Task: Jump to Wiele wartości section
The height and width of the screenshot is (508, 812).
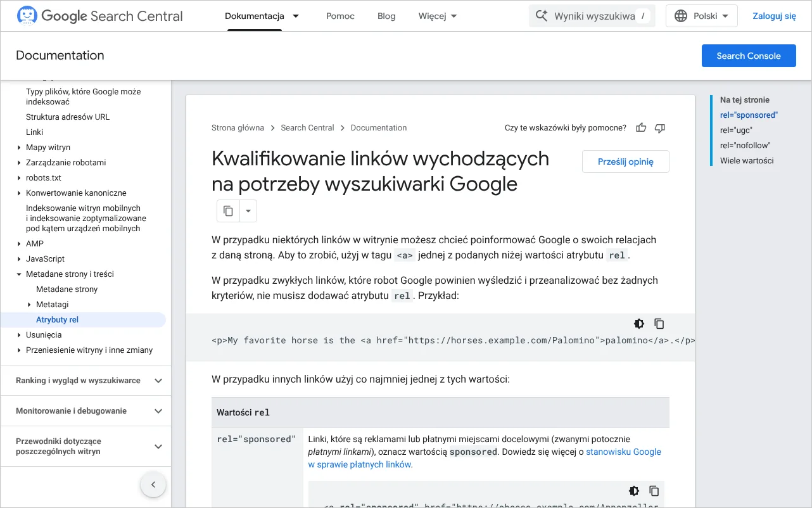Action: point(747,161)
